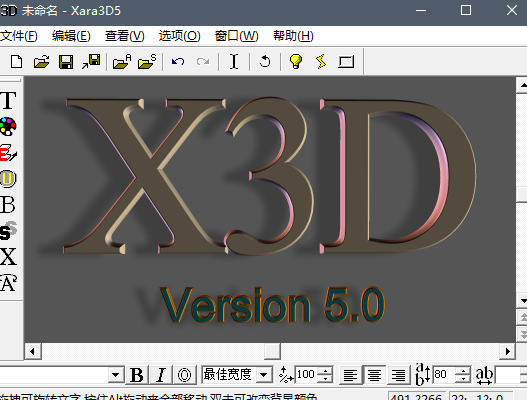Screen dimensions: 527x400
Task: Center align the text
Action: coord(374,375)
